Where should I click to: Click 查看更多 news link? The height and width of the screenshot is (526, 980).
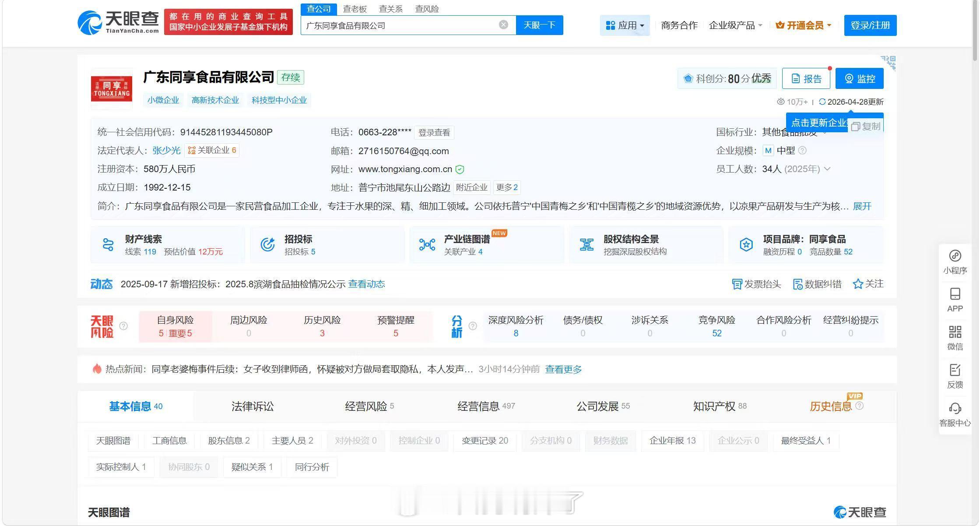[563, 369]
